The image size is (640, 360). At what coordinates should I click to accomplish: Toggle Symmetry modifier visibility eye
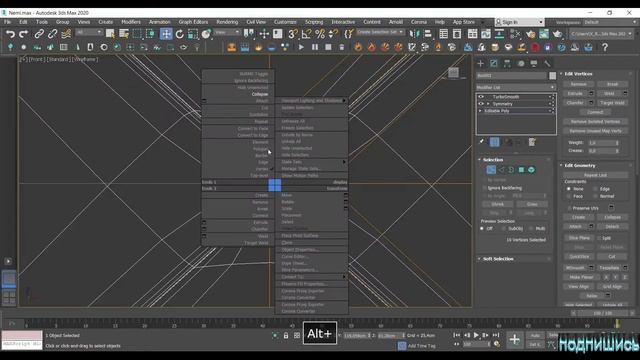pyautogui.click(x=481, y=104)
